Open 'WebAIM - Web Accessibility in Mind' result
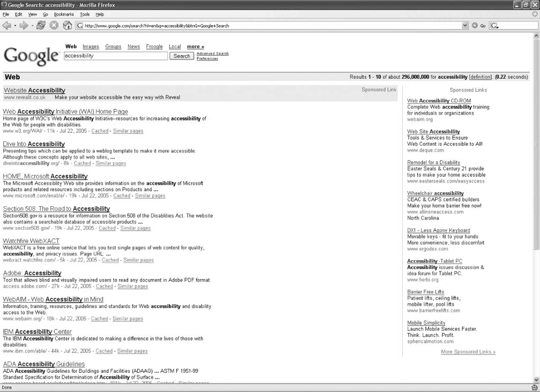Viewport: 540px width, 392px height. click(x=53, y=299)
